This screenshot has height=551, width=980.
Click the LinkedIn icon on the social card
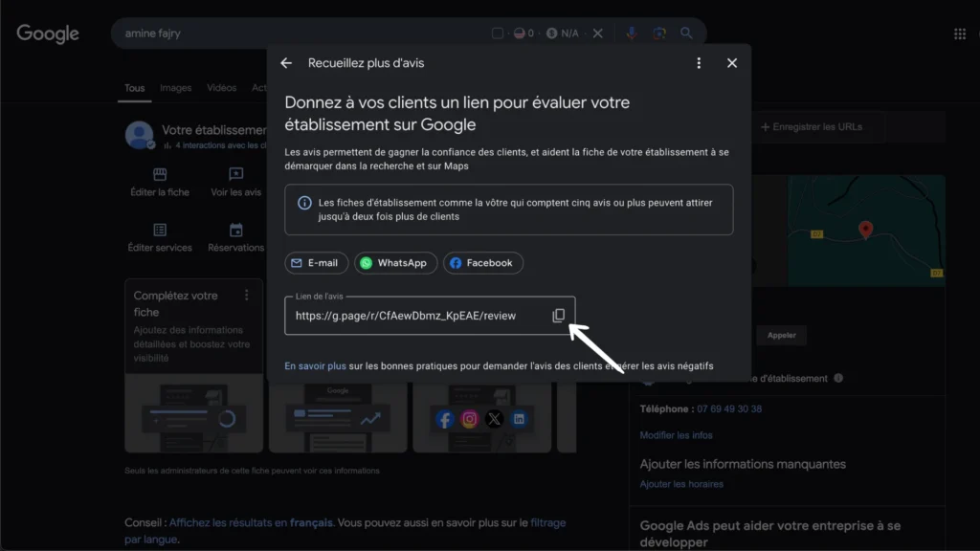point(519,419)
